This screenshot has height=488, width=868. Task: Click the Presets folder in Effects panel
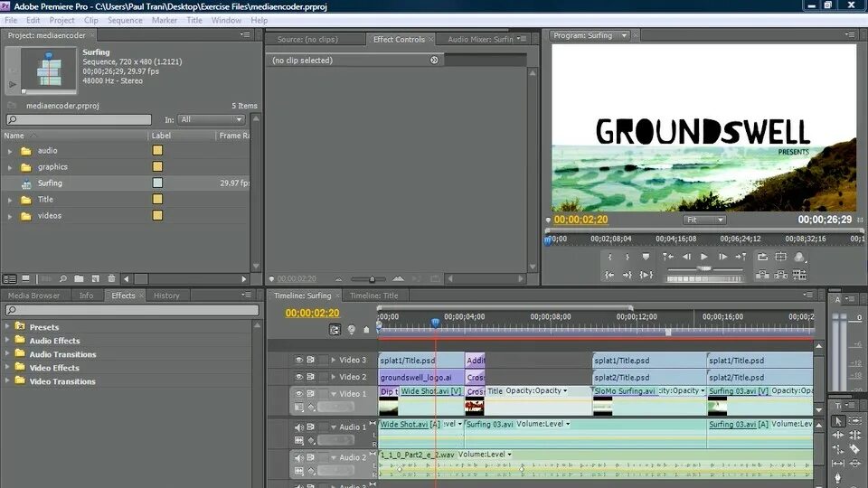(x=43, y=327)
